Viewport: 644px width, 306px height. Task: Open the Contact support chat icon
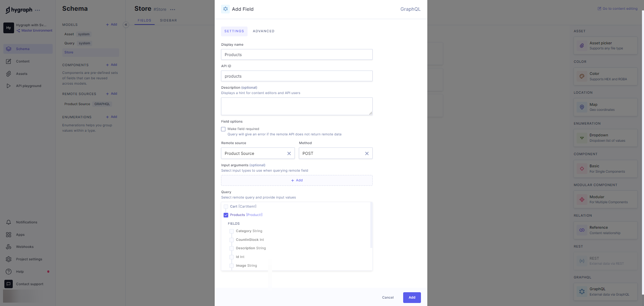point(9,284)
